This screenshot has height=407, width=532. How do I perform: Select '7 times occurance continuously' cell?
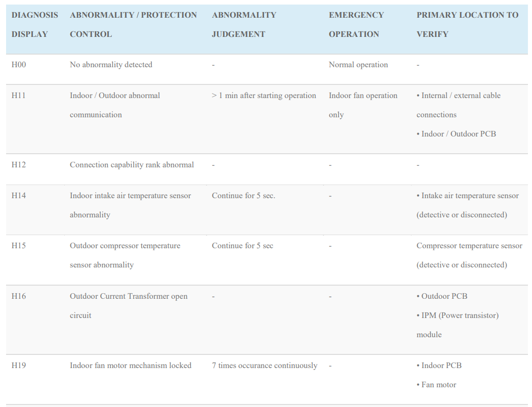pos(265,366)
